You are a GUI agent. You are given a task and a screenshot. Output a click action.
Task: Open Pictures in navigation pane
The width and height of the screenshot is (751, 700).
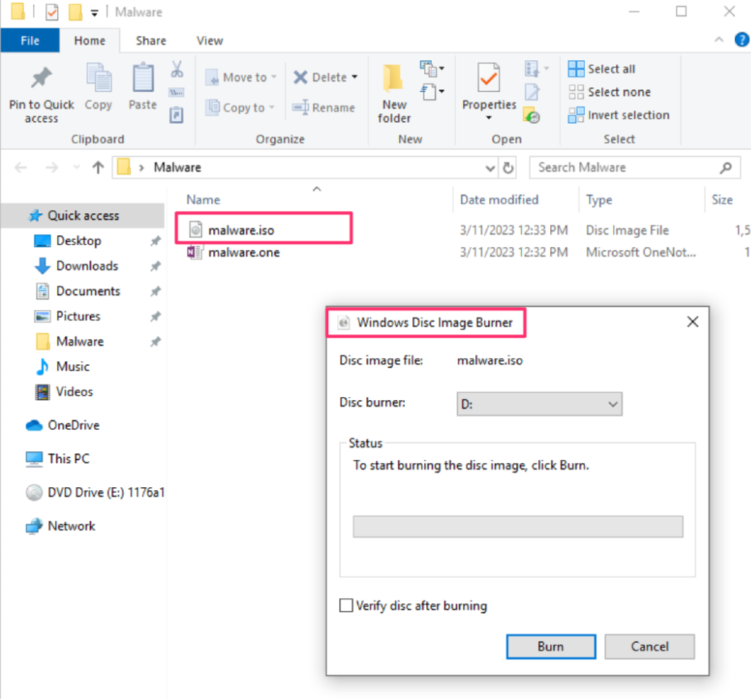(x=78, y=316)
